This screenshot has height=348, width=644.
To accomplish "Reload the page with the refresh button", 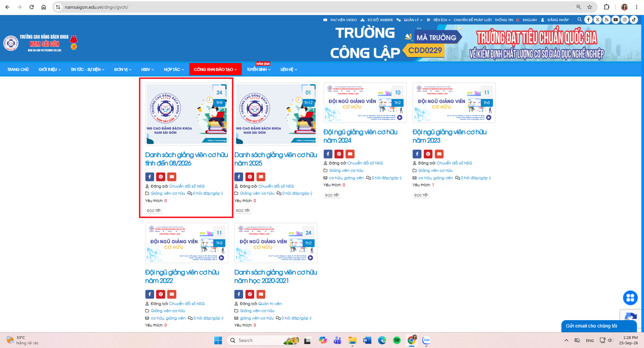I will tap(31, 7).
